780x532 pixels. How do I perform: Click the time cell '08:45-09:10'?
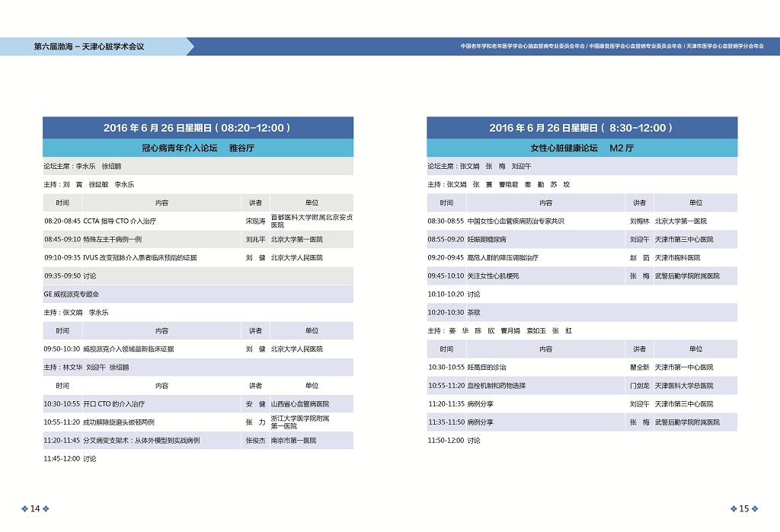pyautogui.click(x=62, y=239)
